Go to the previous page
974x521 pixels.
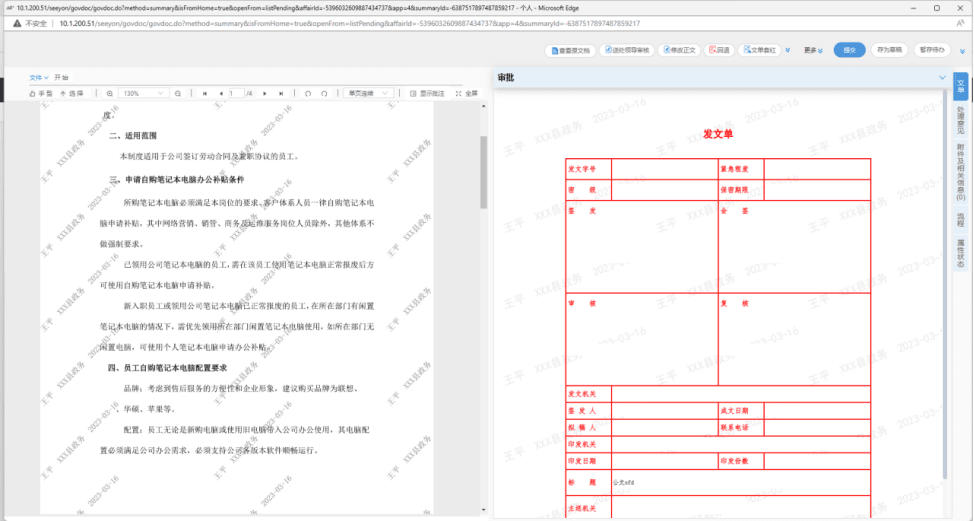point(221,93)
